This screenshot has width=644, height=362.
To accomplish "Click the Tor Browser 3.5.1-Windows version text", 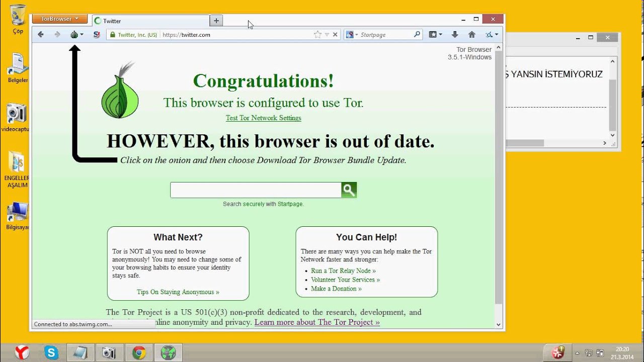I will (x=469, y=53).
